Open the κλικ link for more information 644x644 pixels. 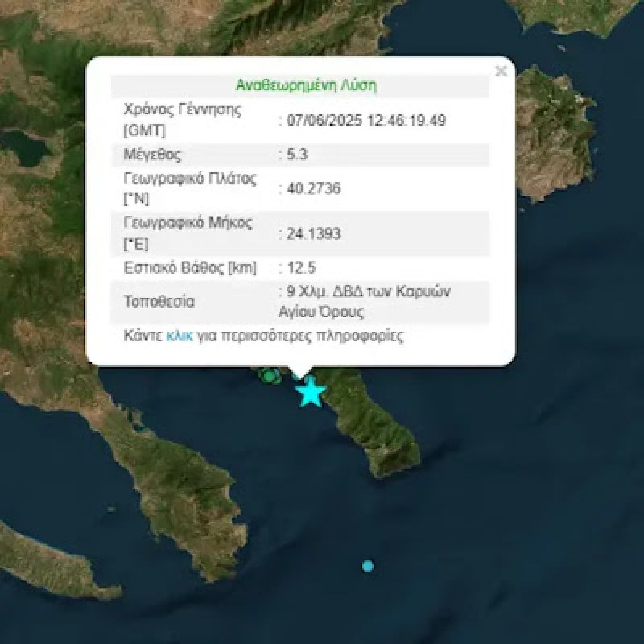(x=179, y=336)
